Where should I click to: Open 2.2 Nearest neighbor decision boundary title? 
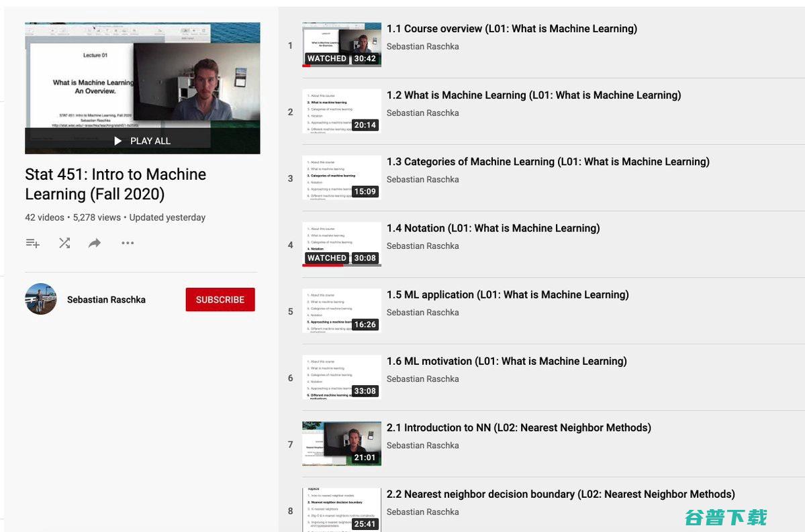(x=561, y=494)
